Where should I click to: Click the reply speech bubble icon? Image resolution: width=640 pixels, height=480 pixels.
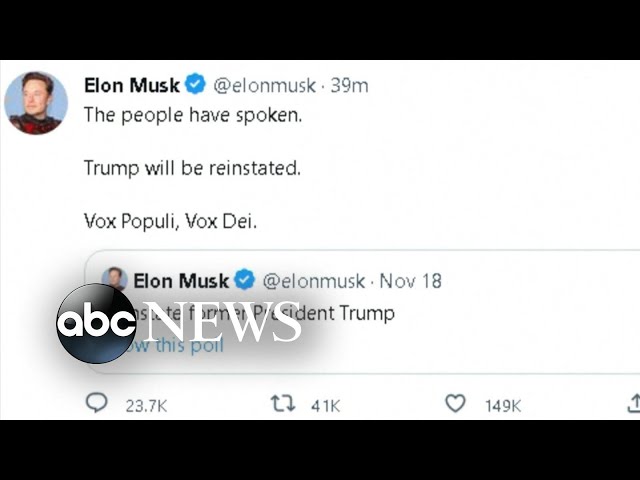point(97,402)
